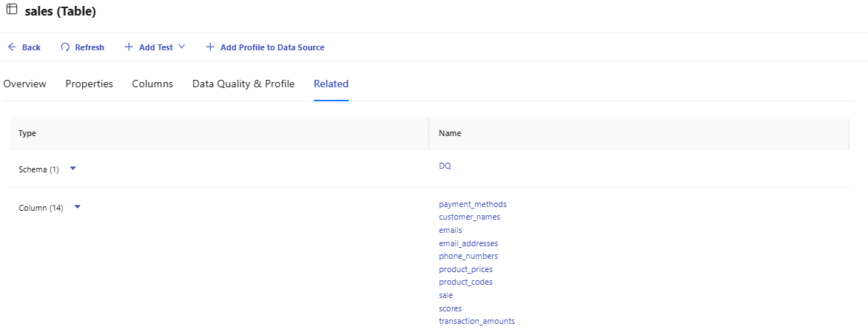This screenshot has height=335, width=868.
Task: Switch to the Overview tab
Action: coord(24,84)
